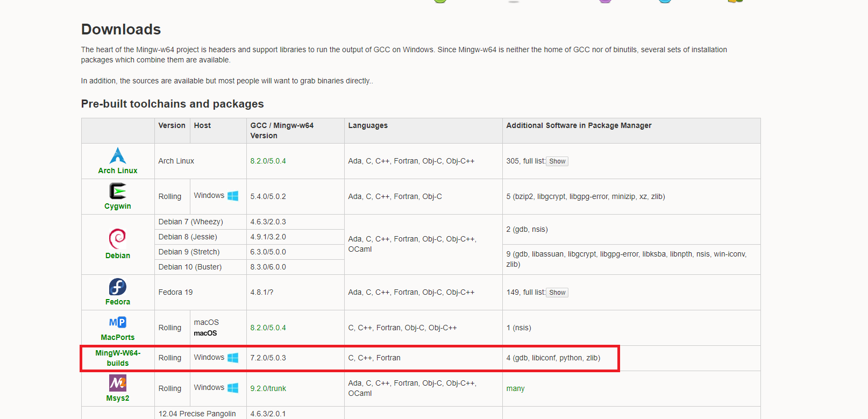
Task: Click Windows flag icon in Cygwin row
Action: click(233, 196)
